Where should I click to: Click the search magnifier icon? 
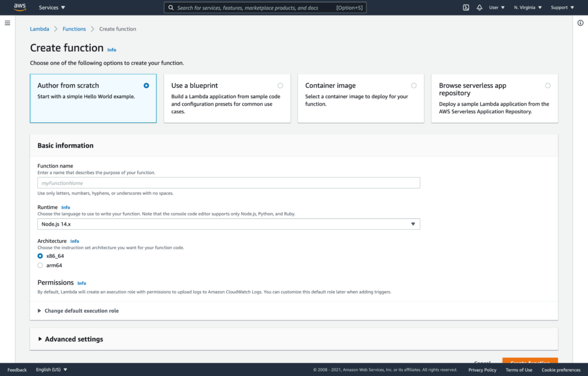(x=171, y=7)
